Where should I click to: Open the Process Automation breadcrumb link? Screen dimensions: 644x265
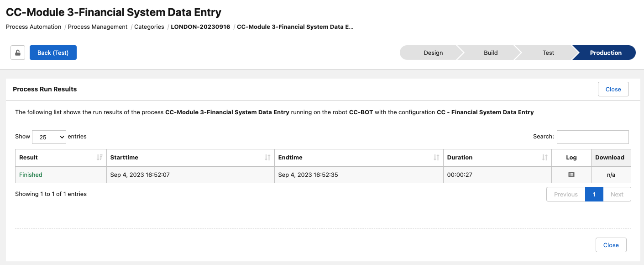(33, 26)
